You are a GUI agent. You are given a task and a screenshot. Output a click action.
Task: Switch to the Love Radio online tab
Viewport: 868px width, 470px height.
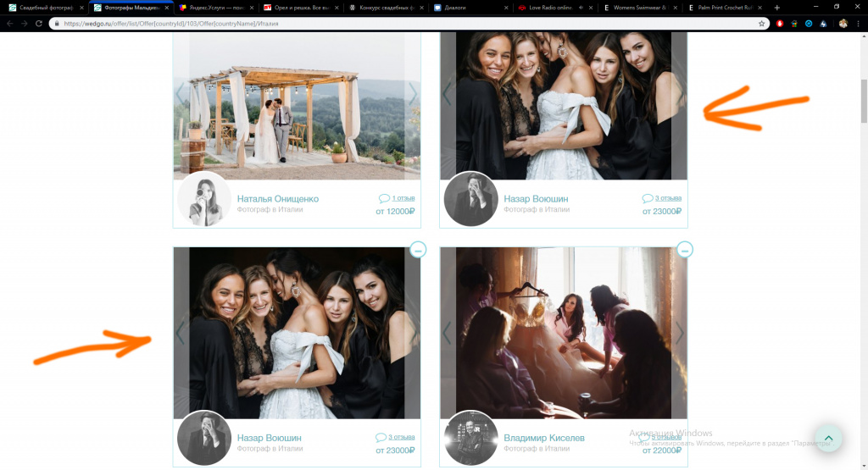click(x=551, y=7)
